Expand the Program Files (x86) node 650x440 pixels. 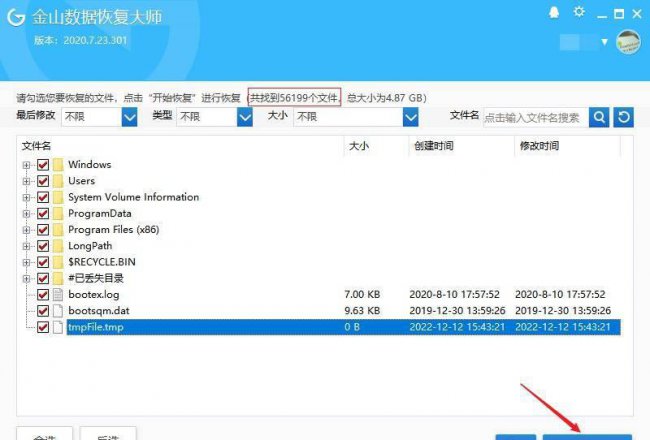[26, 230]
